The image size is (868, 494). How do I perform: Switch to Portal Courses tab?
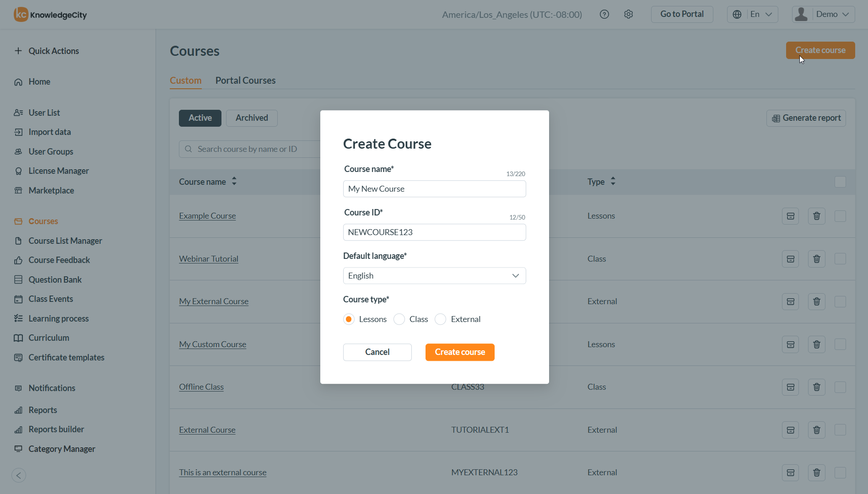[x=245, y=81]
